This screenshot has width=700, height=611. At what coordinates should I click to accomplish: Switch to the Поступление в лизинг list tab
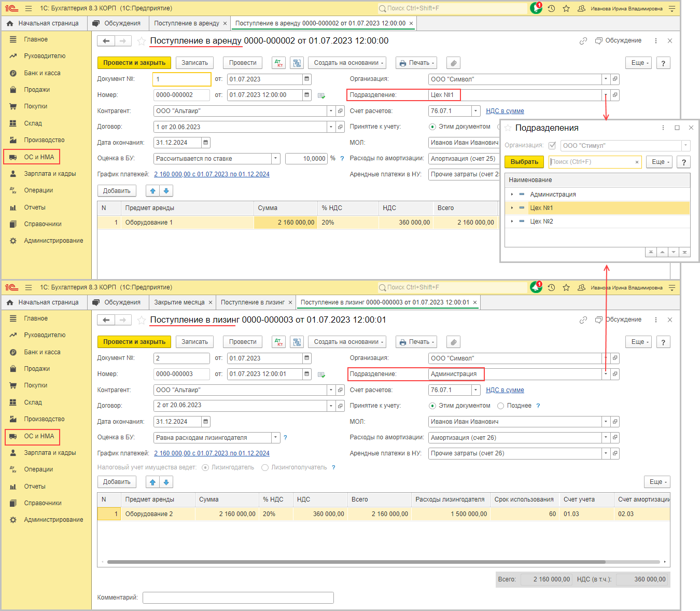[x=253, y=302]
